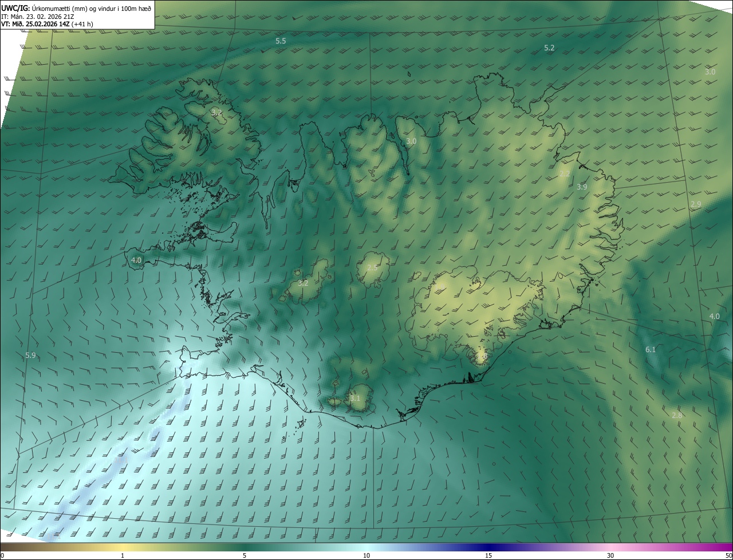The image size is (733, 560).
Task: Click the 2.2 value label on the map
Action: (x=565, y=173)
